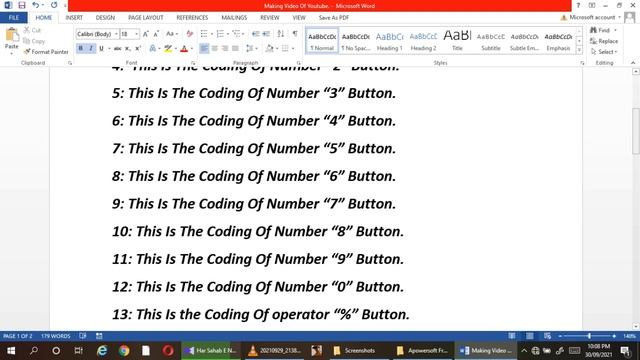This screenshot has height=360, width=640.
Task: Click Increase Indent icon
Action: (266, 34)
